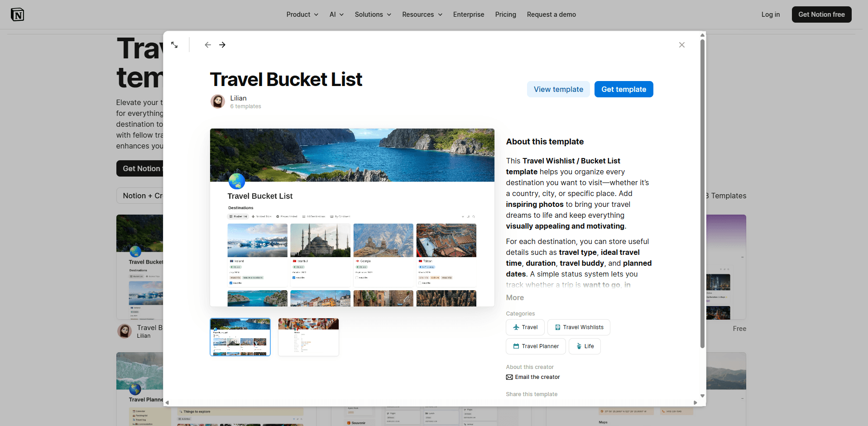Click the envelope icon beside Email the creator
Image resolution: width=868 pixels, height=426 pixels.
click(509, 377)
